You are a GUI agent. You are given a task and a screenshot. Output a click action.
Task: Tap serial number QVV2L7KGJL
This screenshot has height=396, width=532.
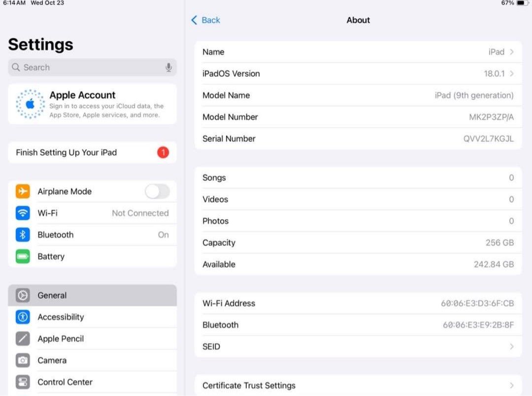[489, 139]
